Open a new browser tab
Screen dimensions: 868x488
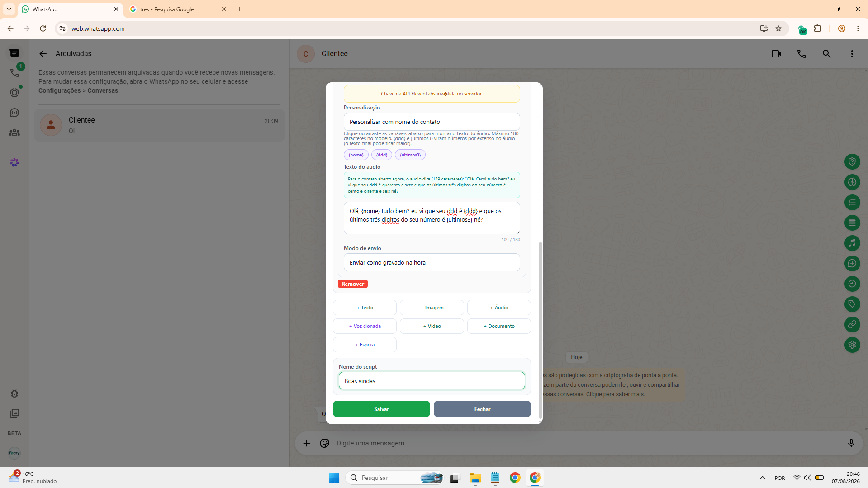click(240, 9)
